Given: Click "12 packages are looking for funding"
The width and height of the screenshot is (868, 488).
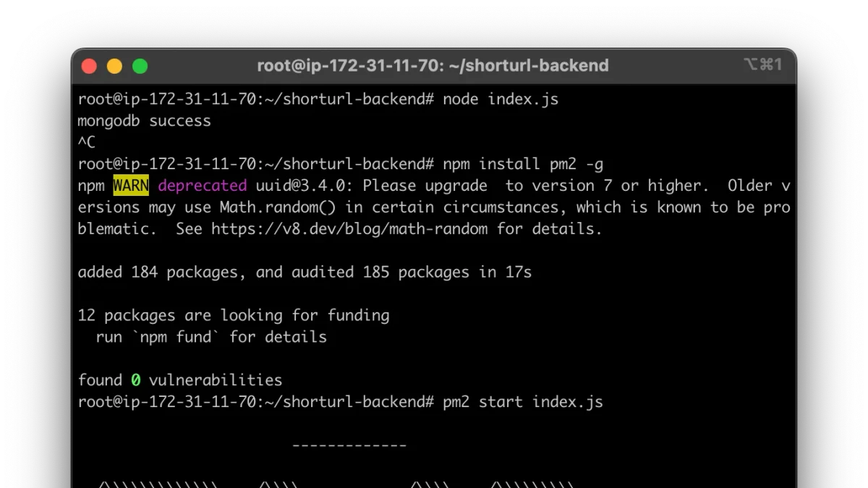Looking at the screenshot, I should pyautogui.click(x=234, y=316).
